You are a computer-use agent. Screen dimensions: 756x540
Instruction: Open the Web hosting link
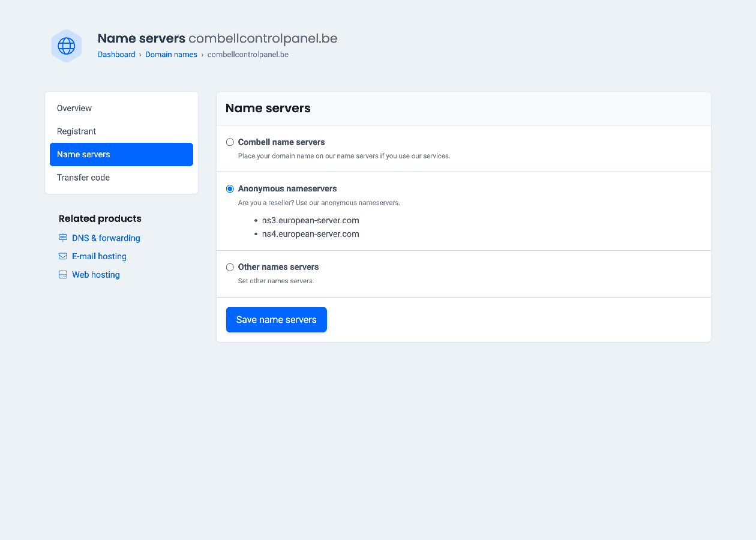pos(96,275)
